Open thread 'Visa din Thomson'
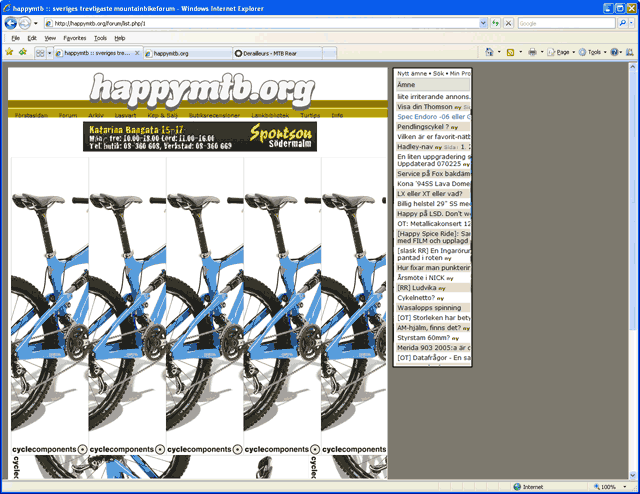 [x=425, y=107]
